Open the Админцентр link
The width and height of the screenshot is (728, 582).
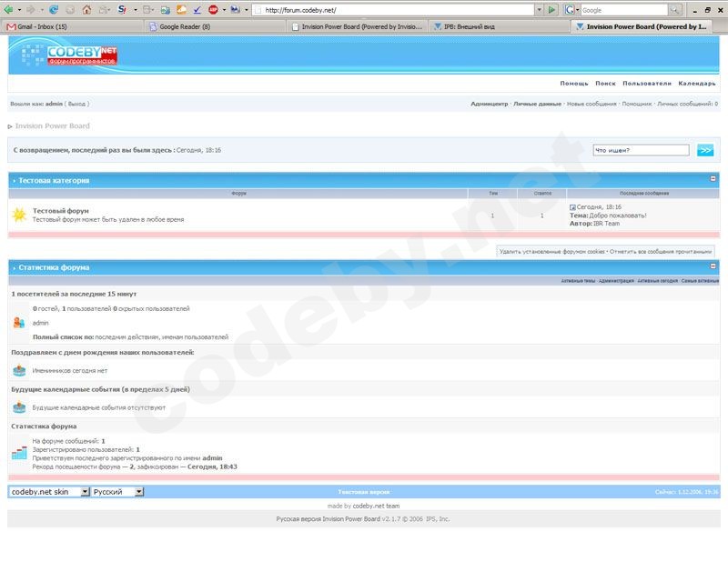[x=490, y=104]
